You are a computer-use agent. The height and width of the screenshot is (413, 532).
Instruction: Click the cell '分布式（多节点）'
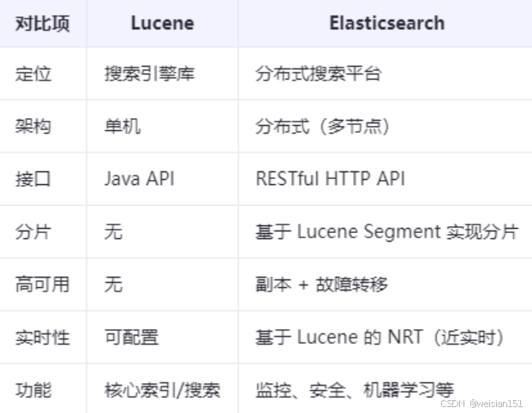[x=323, y=127]
